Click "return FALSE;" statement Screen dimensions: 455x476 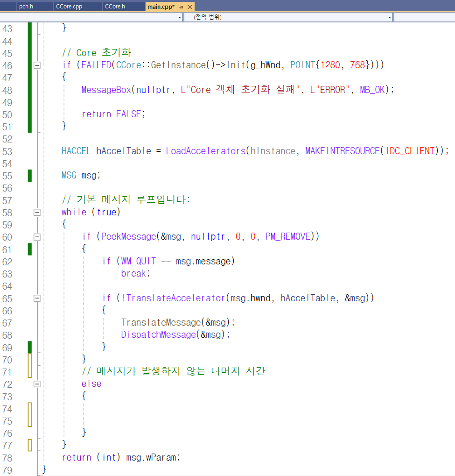tap(113, 114)
